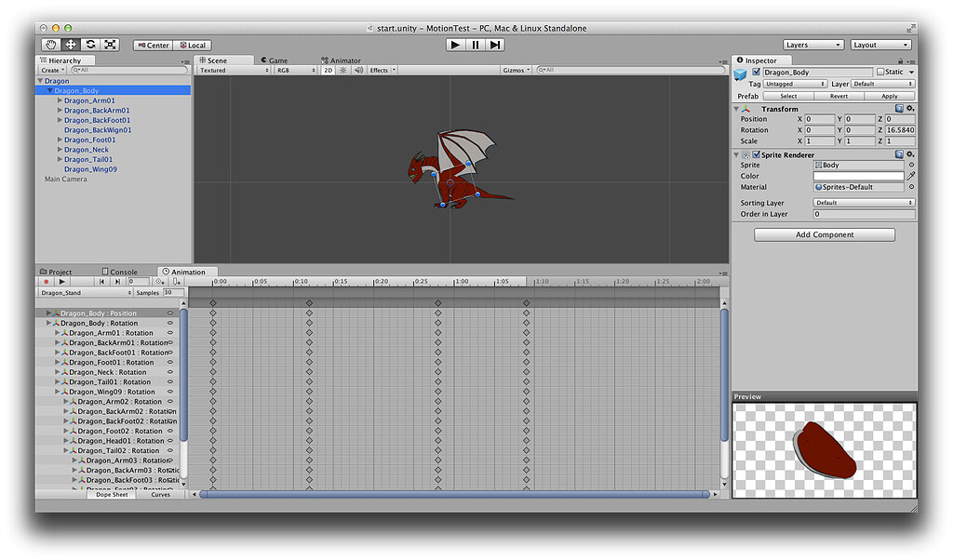The image size is (953, 560).
Task: Select the Rotate tool
Action: click(x=91, y=44)
